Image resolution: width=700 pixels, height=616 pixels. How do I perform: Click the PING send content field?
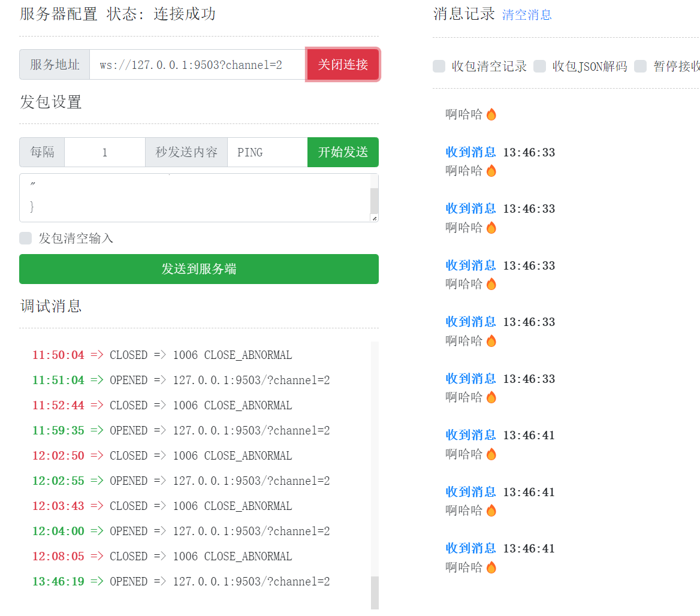click(267, 152)
